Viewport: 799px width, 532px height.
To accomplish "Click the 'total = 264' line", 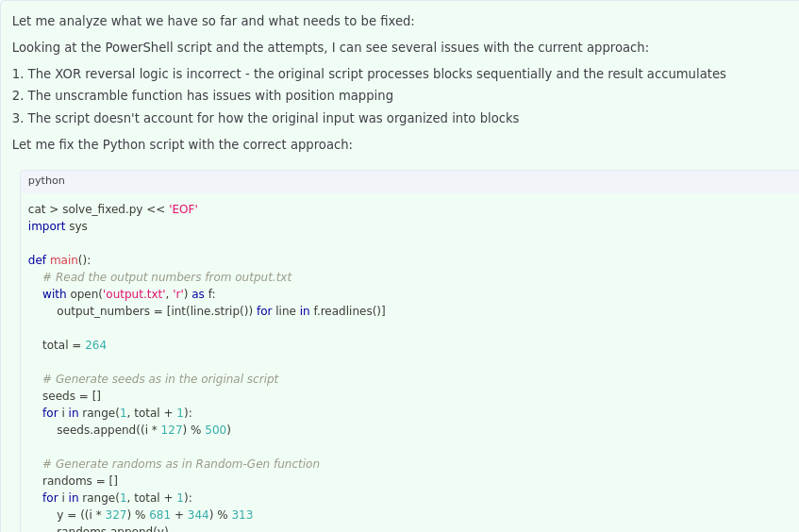I will pyautogui.click(x=75, y=345).
